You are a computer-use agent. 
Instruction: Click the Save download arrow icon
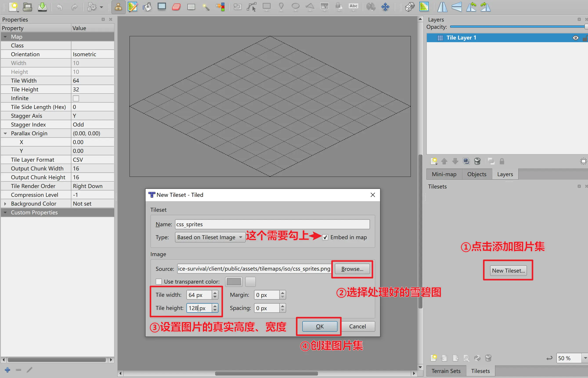[x=42, y=7]
